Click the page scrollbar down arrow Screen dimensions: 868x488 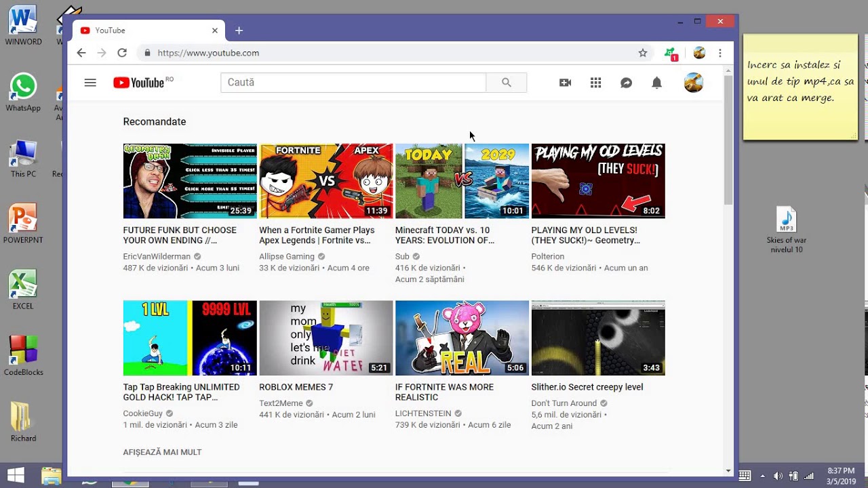(728, 470)
